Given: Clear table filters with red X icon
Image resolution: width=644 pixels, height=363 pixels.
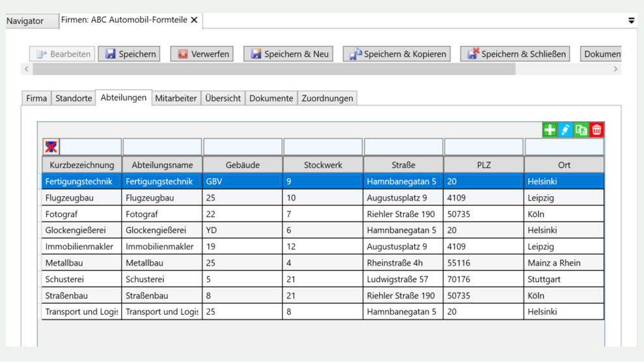Looking at the screenshot, I should click(51, 147).
